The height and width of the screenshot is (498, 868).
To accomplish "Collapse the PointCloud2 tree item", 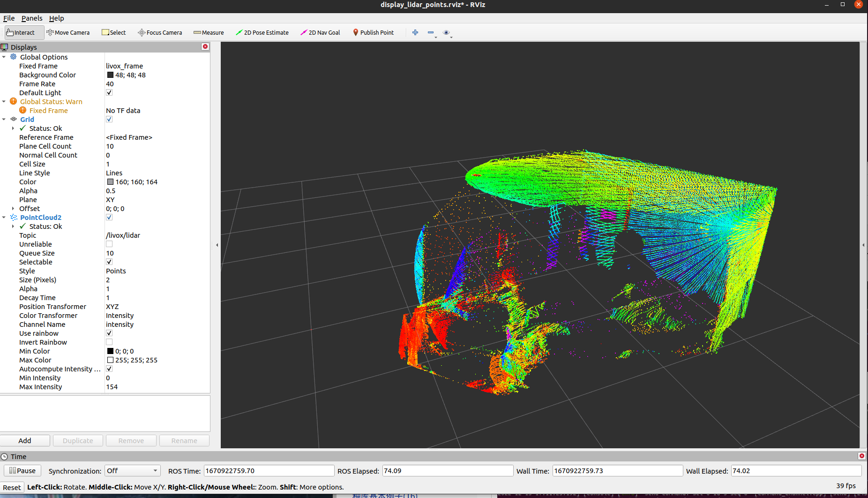I will click(4, 218).
